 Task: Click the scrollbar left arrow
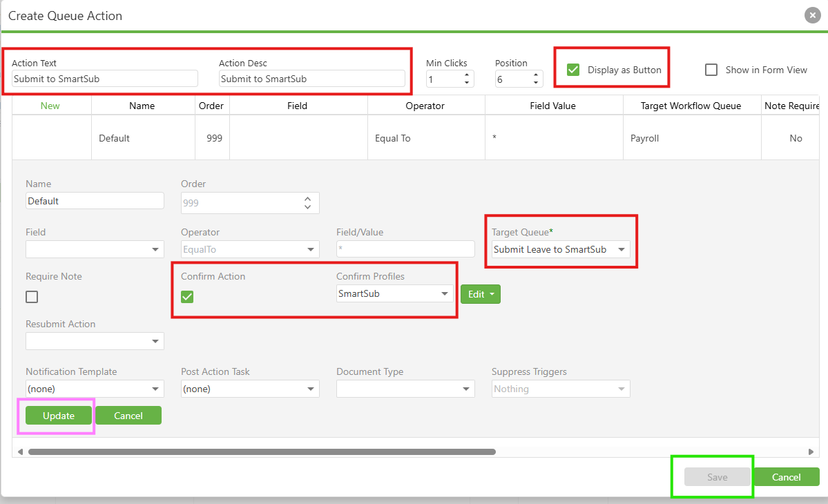tap(20, 452)
